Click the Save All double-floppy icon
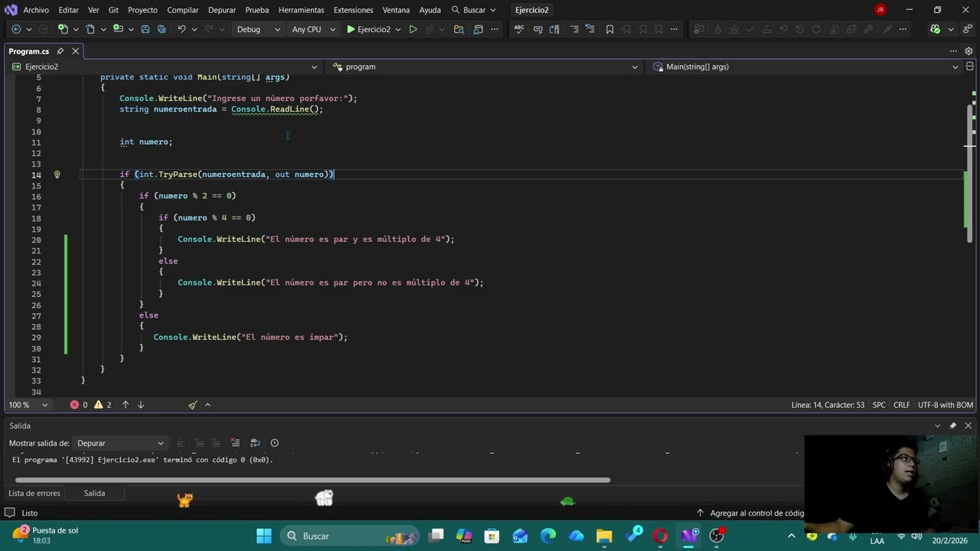 162,29
